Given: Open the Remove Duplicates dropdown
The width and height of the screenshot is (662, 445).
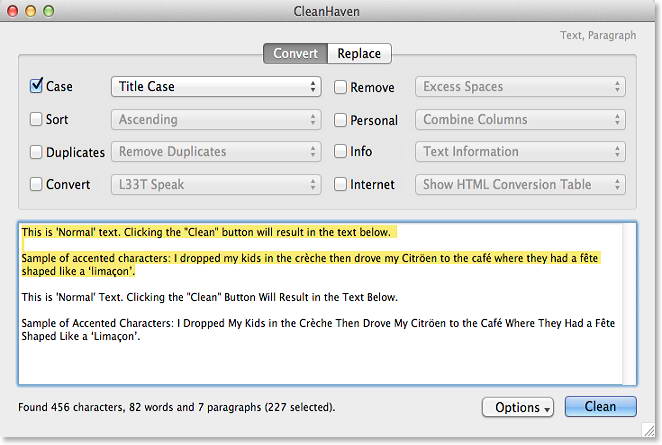Looking at the screenshot, I should (x=216, y=152).
